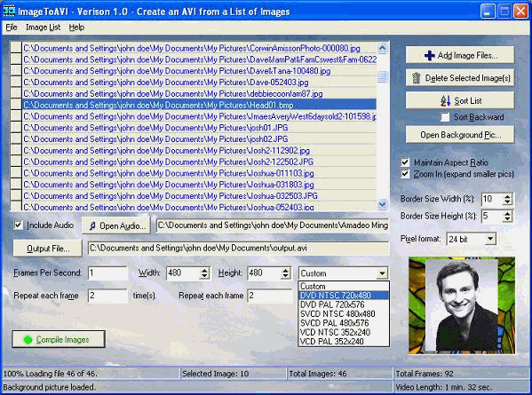This screenshot has width=532, height=395.
Task: Select the josh02.JPG list row
Action: [200, 139]
